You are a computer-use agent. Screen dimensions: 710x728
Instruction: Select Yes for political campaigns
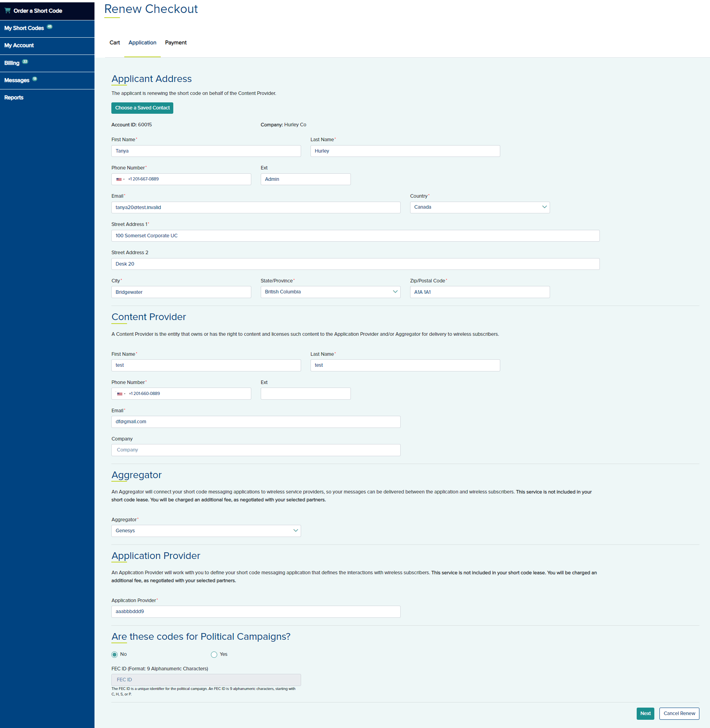(214, 655)
